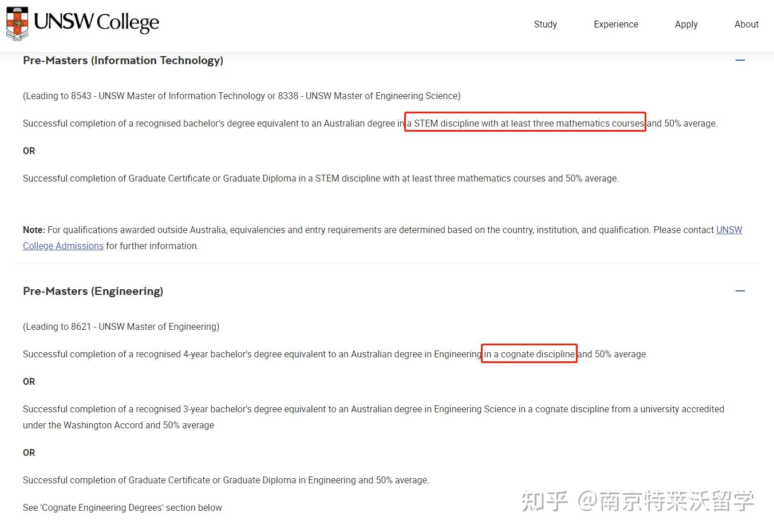
Task: Click the Pre-Masters (Engineering) heading
Action: 93,291
